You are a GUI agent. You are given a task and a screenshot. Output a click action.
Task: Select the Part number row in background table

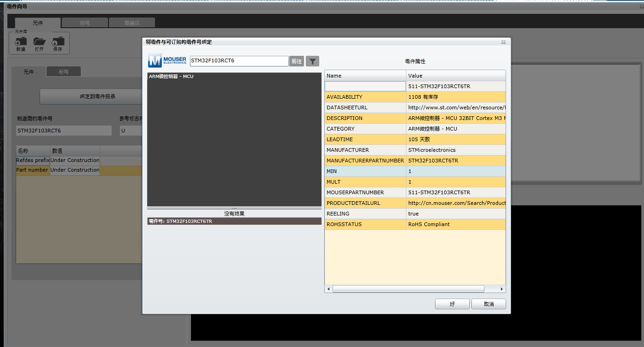click(x=79, y=170)
